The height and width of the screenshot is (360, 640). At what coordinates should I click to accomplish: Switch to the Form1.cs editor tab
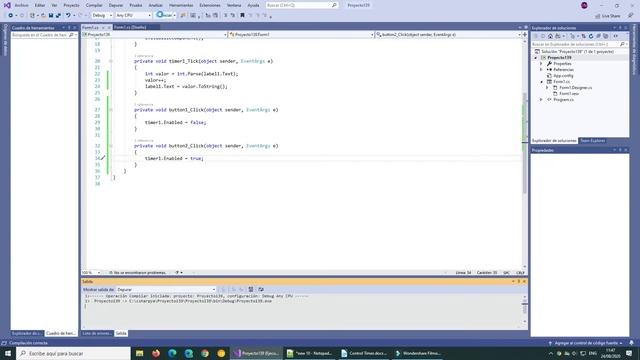[x=90, y=27]
